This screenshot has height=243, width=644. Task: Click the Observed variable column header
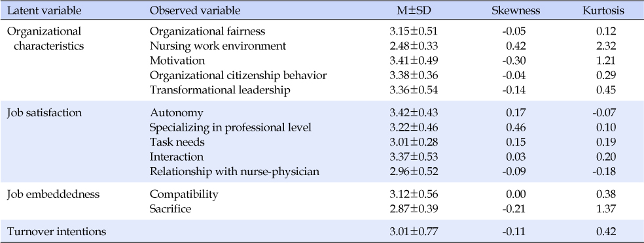click(x=194, y=10)
